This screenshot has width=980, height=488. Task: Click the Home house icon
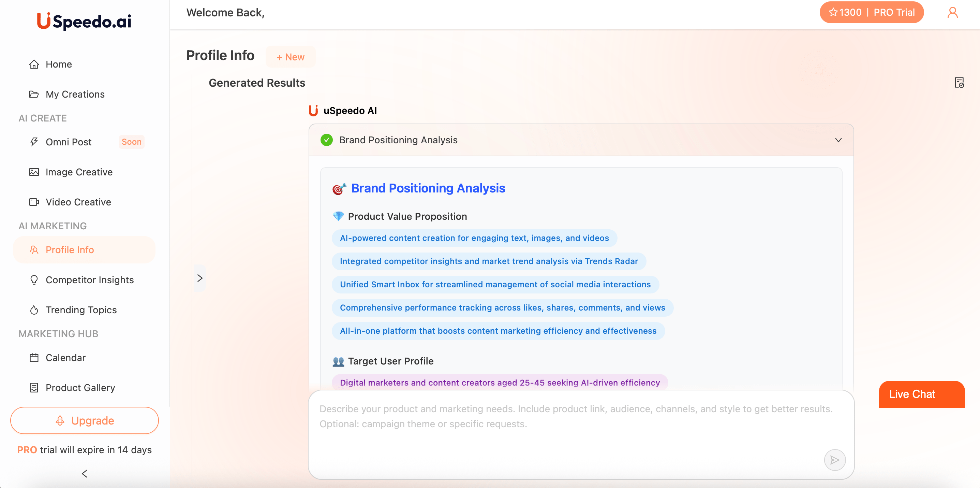pos(34,64)
